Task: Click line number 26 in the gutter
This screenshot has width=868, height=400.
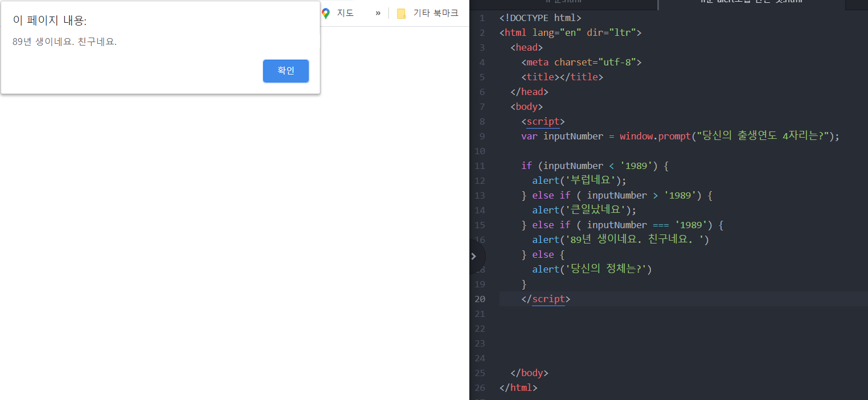Action: pos(480,387)
